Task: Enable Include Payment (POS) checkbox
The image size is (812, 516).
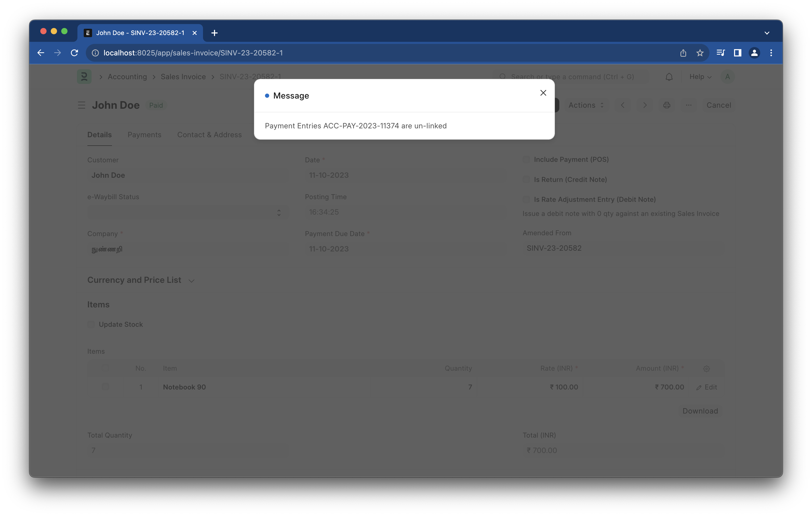Action: click(526, 159)
